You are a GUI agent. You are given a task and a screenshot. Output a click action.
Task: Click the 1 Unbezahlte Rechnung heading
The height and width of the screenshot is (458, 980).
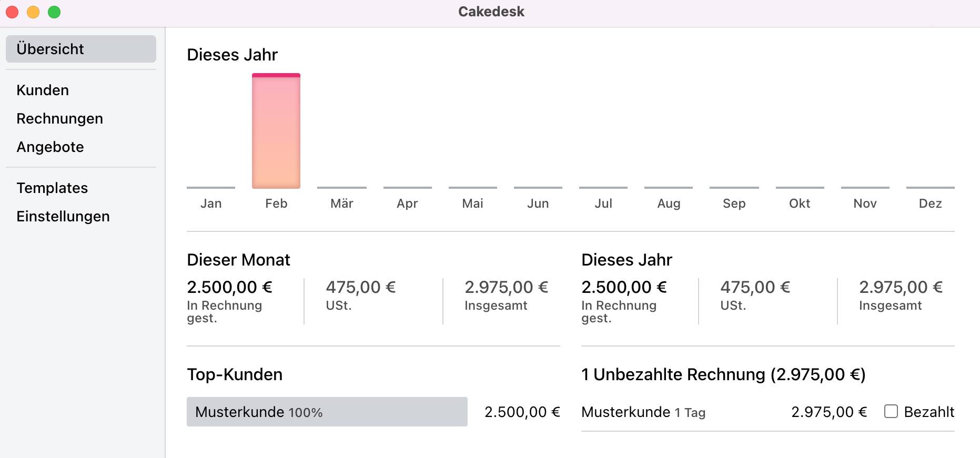click(723, 374)
